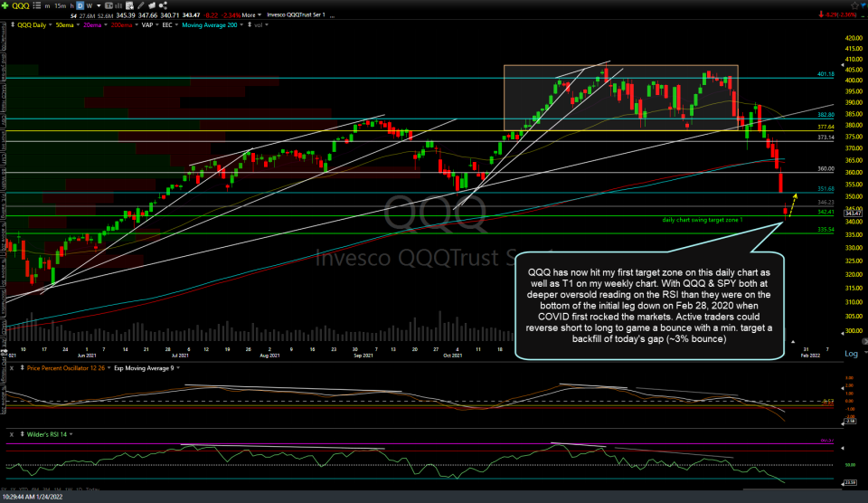Open the Wilder's RSI 14 dropdown
Image resolution: width=868 pixels, height=503 pixels.
point(71,435)
